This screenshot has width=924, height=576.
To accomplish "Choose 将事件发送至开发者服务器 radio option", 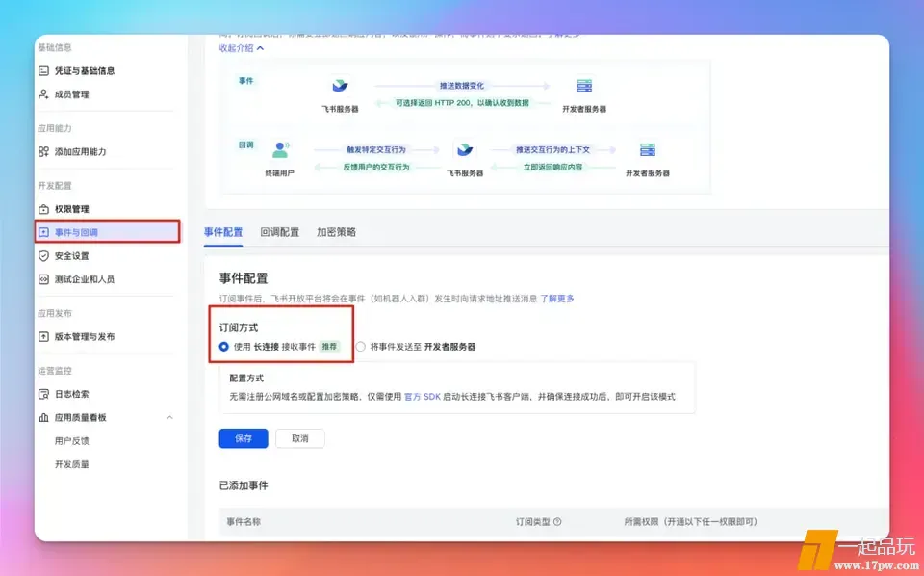I will click(x=361, y=347).
